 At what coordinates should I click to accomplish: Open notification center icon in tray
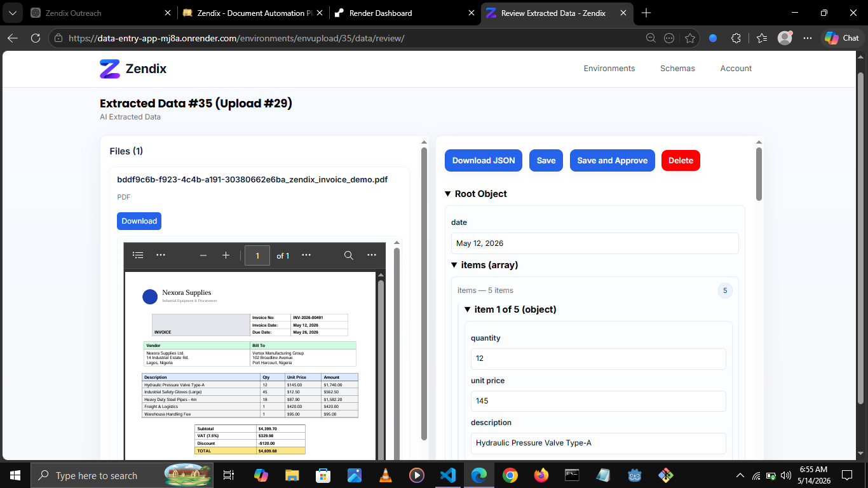click(846, 475)
